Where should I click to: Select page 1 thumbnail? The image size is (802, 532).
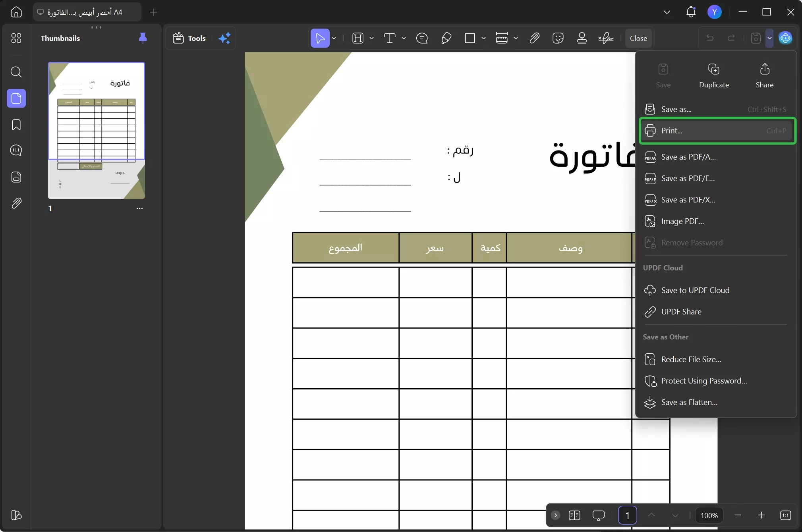pos(97,130)
